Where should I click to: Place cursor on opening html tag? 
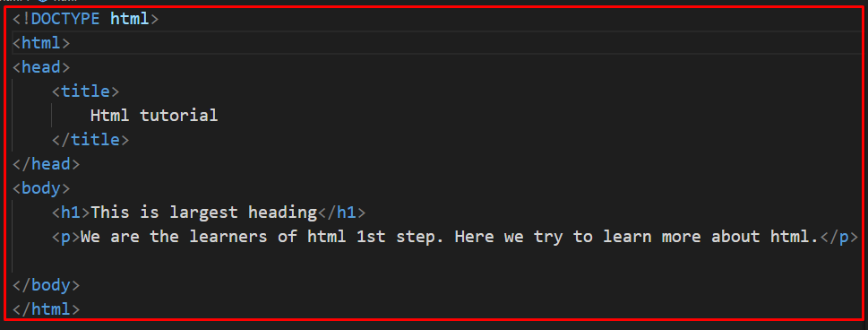click(x=41, y=43)
